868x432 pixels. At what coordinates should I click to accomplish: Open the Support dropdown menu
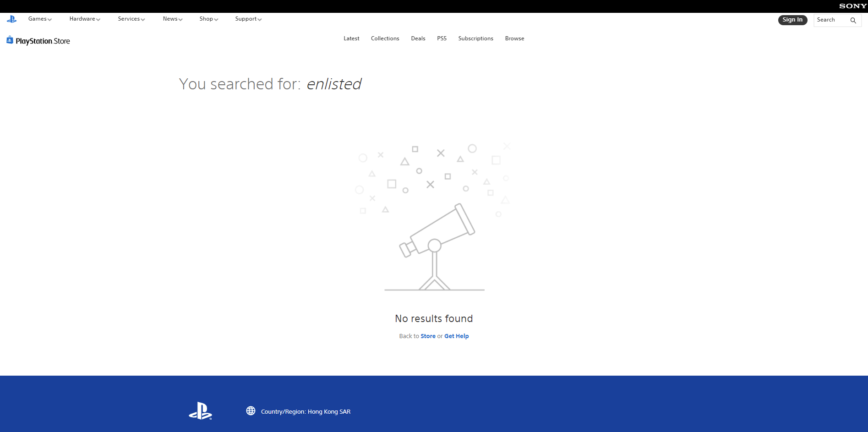[248, 19]
